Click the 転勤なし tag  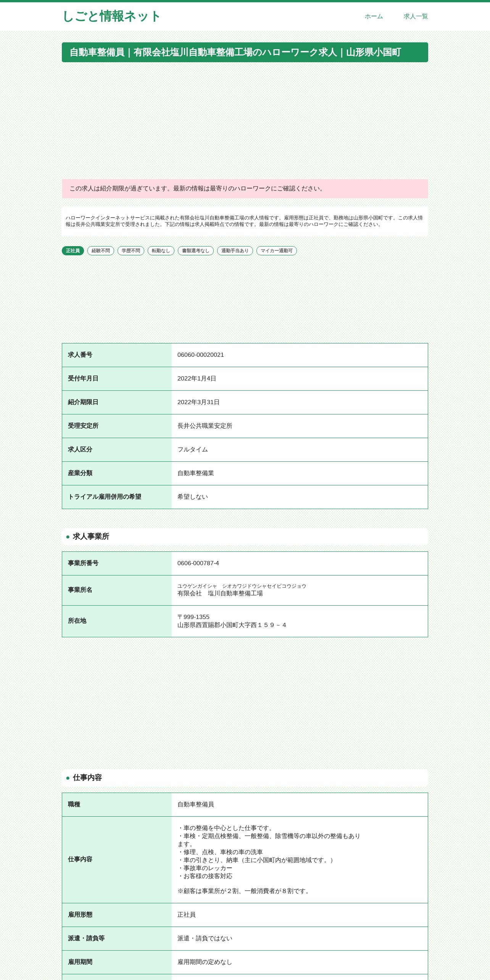click(x=161, y=251)
